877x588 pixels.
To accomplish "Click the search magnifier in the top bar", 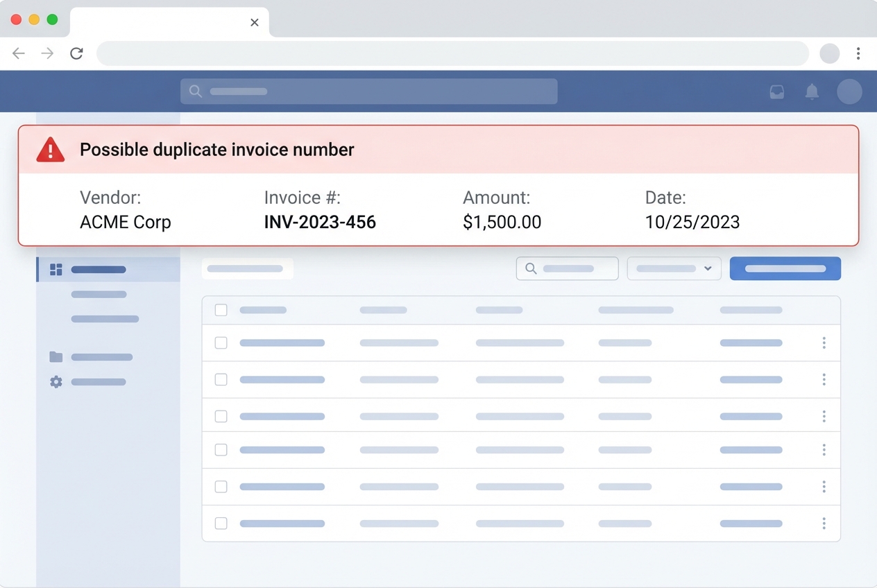I will tap(195, 91).
